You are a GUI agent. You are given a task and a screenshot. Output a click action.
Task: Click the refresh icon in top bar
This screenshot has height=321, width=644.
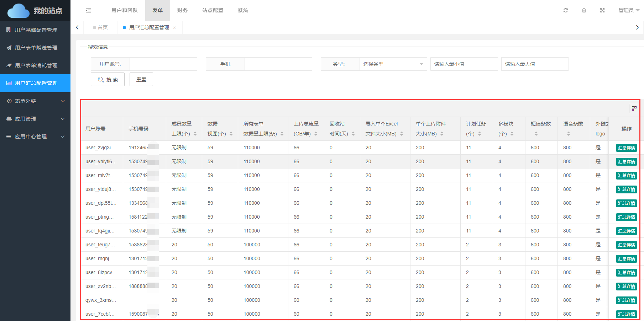(x=565, y=10)
